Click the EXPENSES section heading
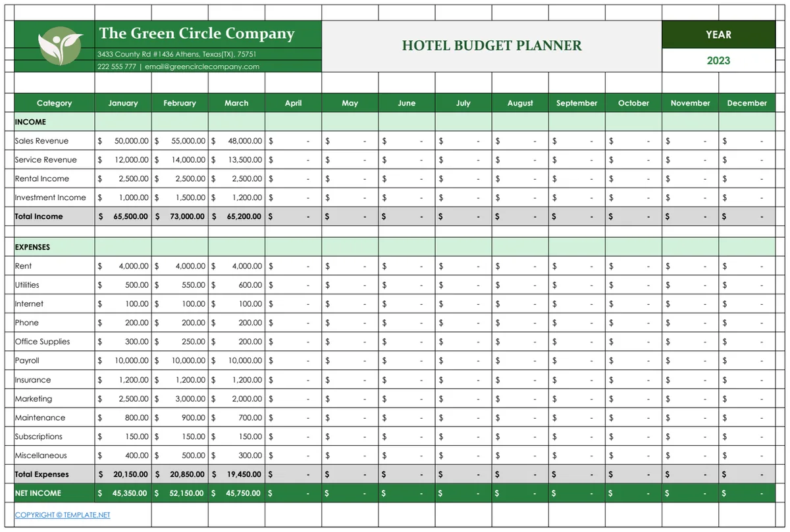Screen dimensions: 790x532 point(32,247)
